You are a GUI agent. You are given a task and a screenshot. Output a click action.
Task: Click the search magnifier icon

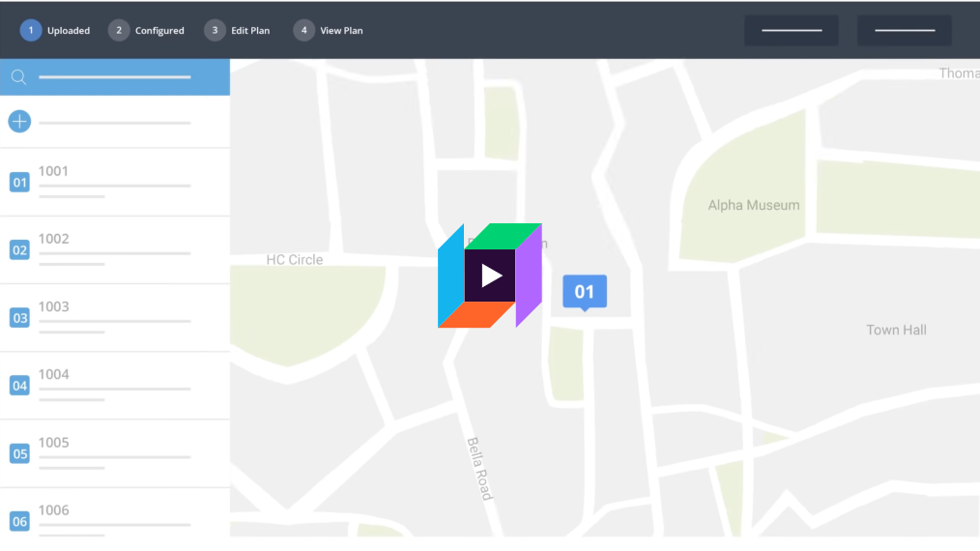tap(18, 77)
